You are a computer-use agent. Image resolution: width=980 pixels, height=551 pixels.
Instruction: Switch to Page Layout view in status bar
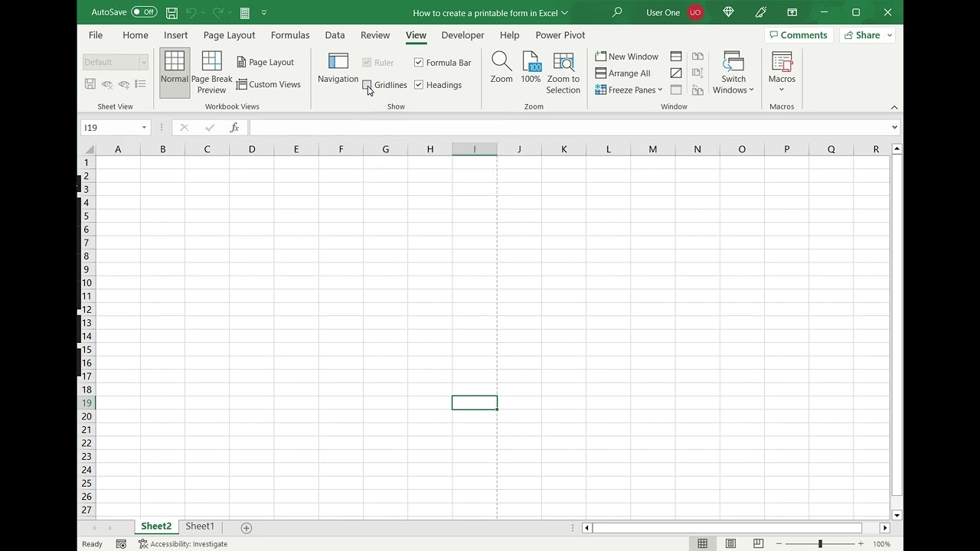pyautogui.click(x=730, y=544)
